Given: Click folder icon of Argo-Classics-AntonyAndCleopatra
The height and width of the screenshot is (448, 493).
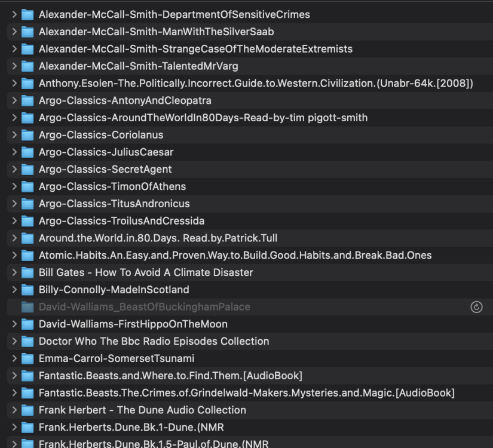Looking at the screenshot, I should tap(27, 100).
